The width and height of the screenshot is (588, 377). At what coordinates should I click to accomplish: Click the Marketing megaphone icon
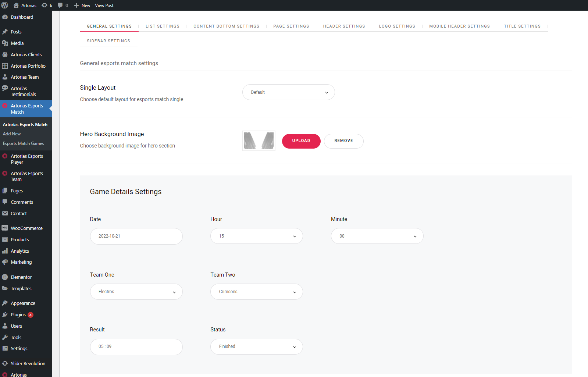(x=5, y=262)
